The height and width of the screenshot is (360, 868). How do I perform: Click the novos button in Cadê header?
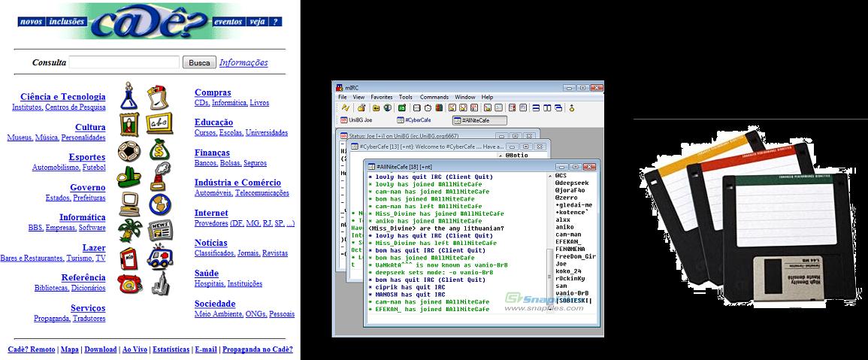point(32,22)
